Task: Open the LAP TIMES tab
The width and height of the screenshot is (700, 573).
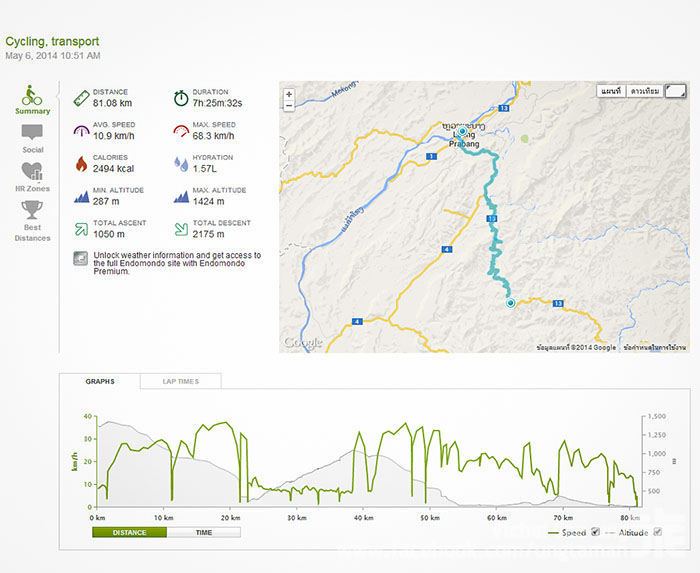Action: (x=181, y=381)
